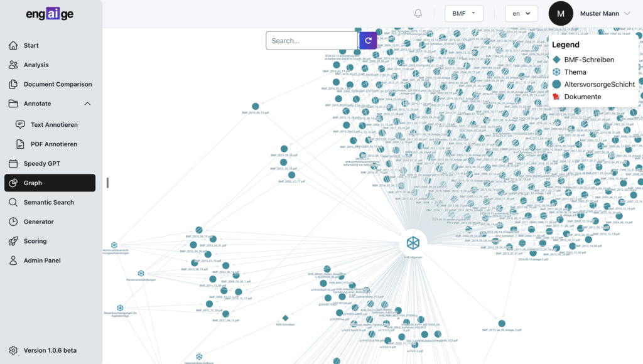The width and height of the screenshot is (643, 364).
Task: Click the Muster Mann avatar M
Action: click(x=561, y=14)
